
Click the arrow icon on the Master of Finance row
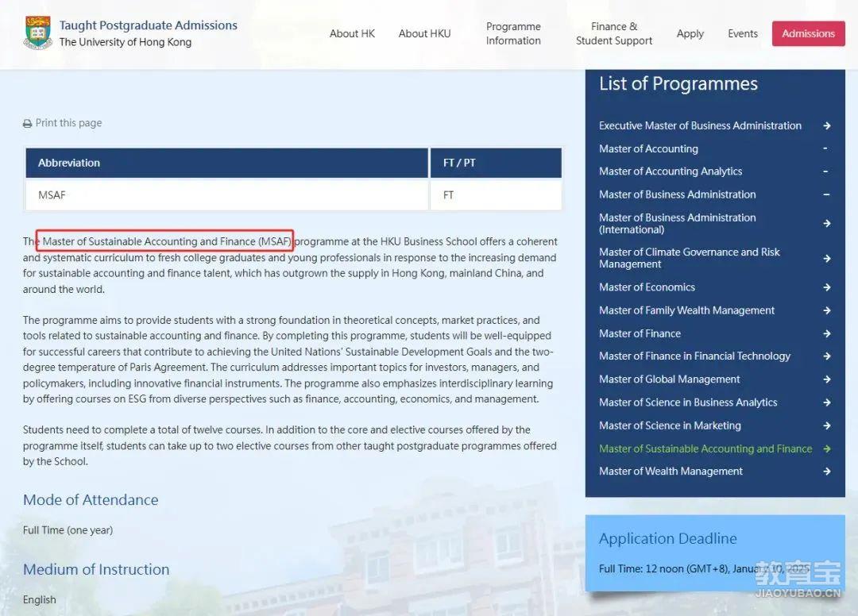[x=827, y=333]
